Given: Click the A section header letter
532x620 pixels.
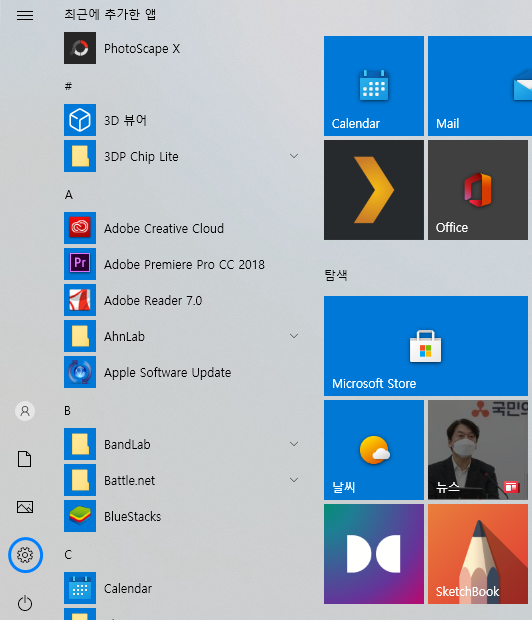Looking at the screenshot, I should 69,195.
